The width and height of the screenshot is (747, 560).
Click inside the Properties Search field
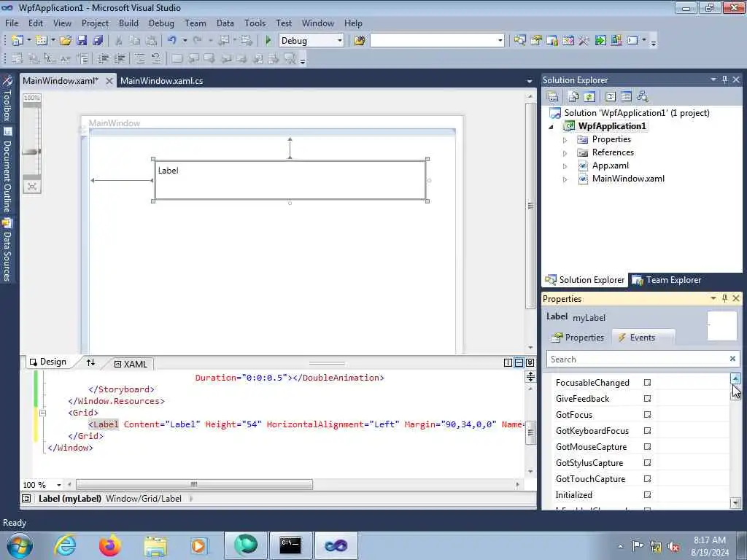[x=638, y=359]
